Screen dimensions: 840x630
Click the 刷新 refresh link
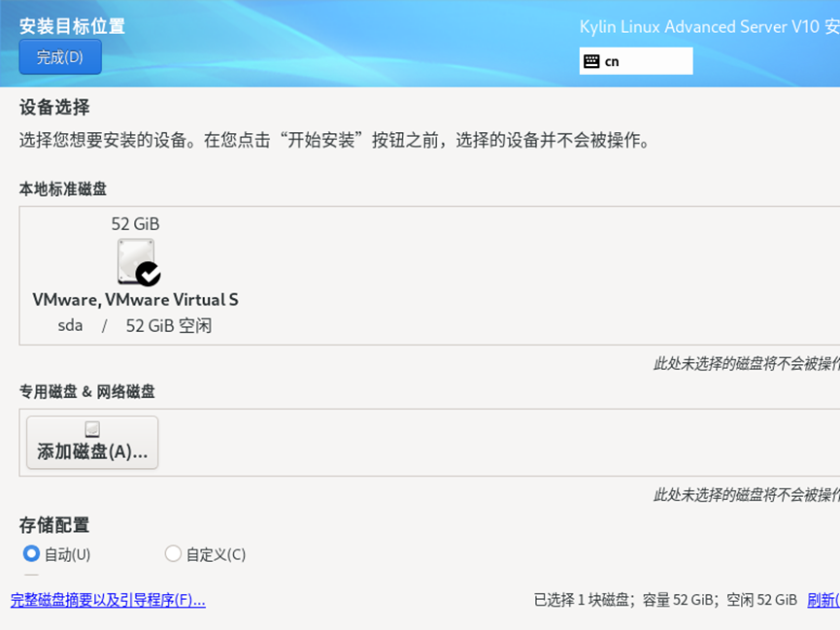coord(823,600)
